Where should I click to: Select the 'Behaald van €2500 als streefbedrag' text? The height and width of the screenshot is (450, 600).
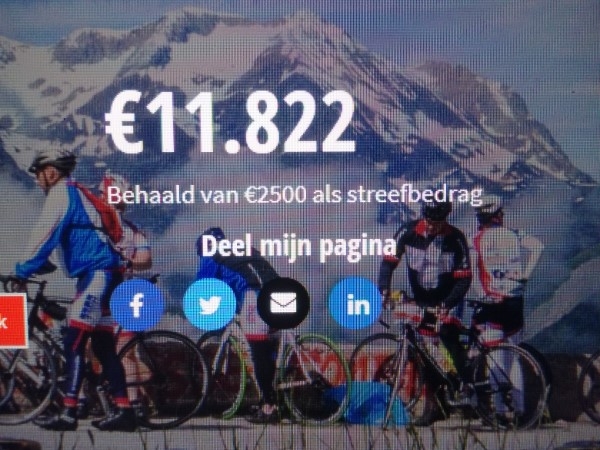pos(294,195)
